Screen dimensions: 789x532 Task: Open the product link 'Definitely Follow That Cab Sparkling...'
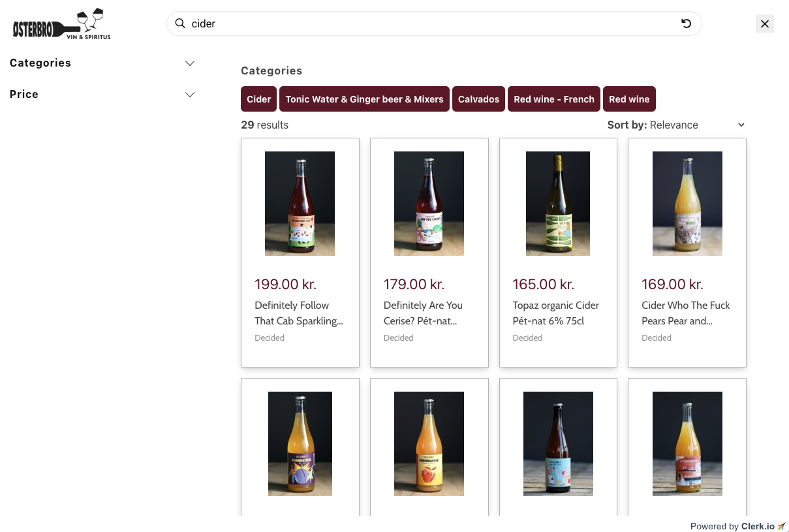click(x=299, y=313)
